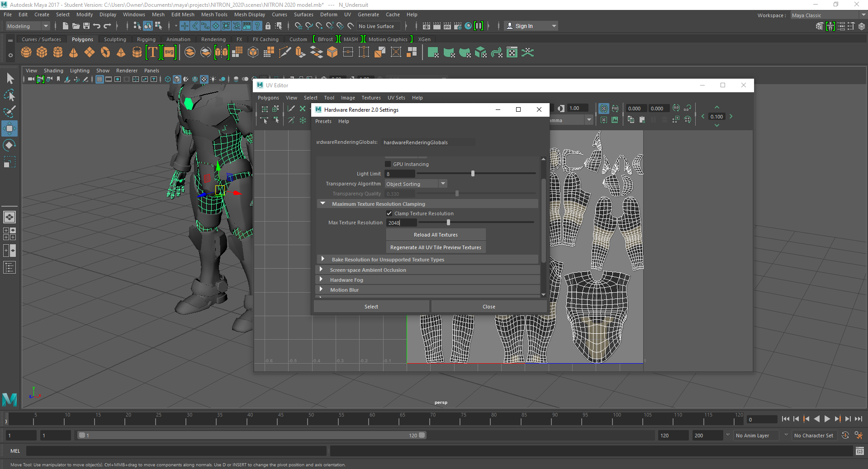The height and width of the screenshot is (469, 868).
Task: Disable Clamp Texture Resolution
Action: [389, 213]
